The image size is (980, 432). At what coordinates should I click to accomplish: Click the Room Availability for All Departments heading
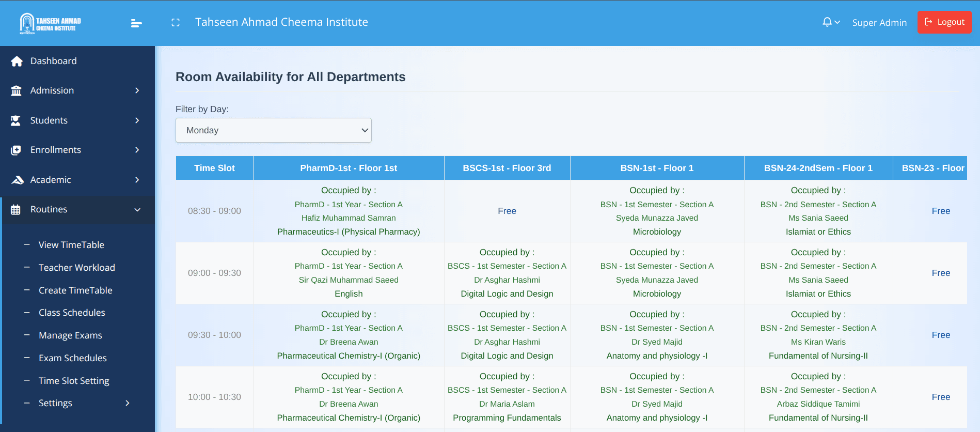point(291,77)
